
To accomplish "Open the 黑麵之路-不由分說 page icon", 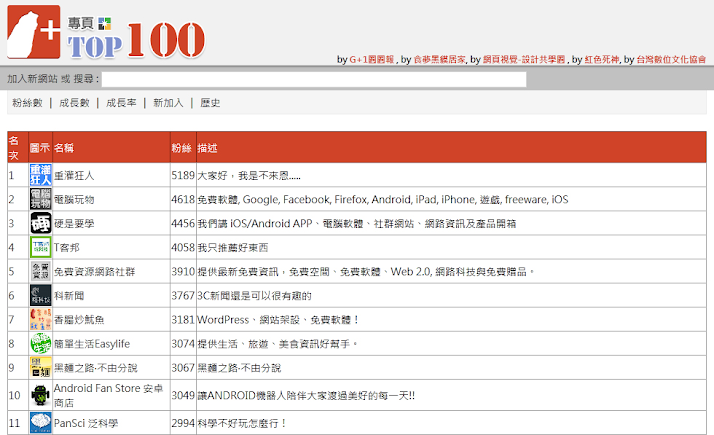I will pyautogui.click(x=41, y=368).
